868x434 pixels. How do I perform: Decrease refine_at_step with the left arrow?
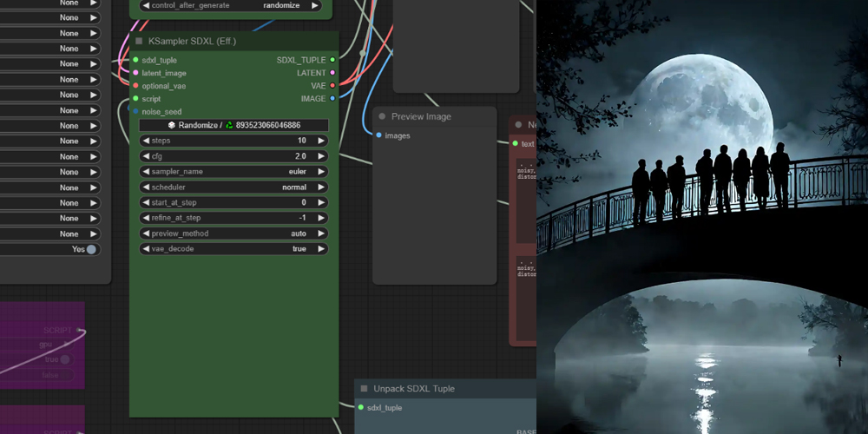(146, 218)
